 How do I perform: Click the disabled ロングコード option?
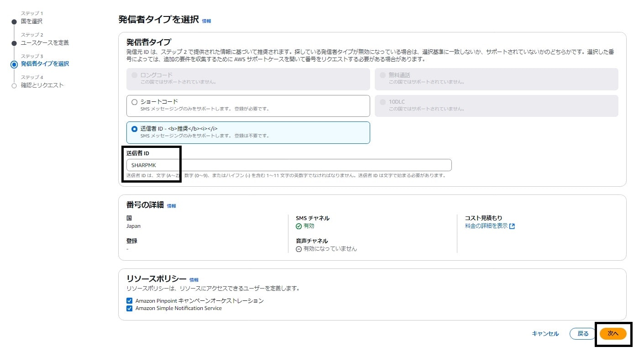248,79
